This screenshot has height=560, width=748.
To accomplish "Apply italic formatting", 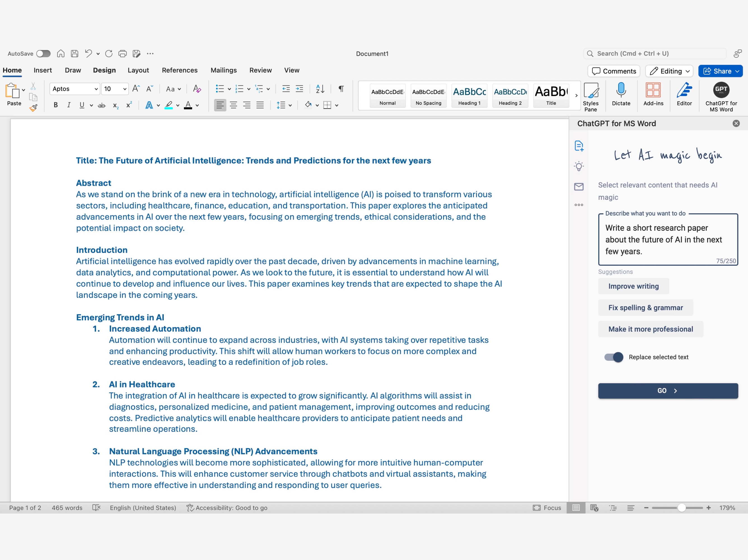I will coord(69,105).
